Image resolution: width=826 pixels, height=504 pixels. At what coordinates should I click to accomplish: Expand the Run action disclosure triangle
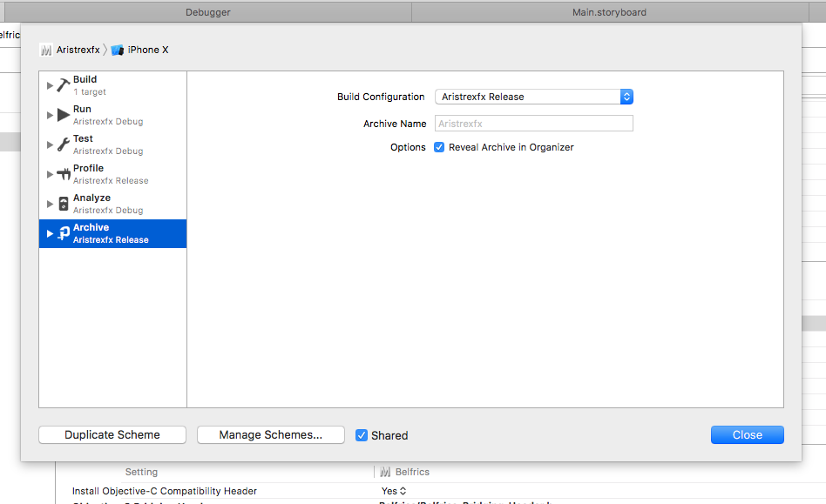(x=50, y=115)
